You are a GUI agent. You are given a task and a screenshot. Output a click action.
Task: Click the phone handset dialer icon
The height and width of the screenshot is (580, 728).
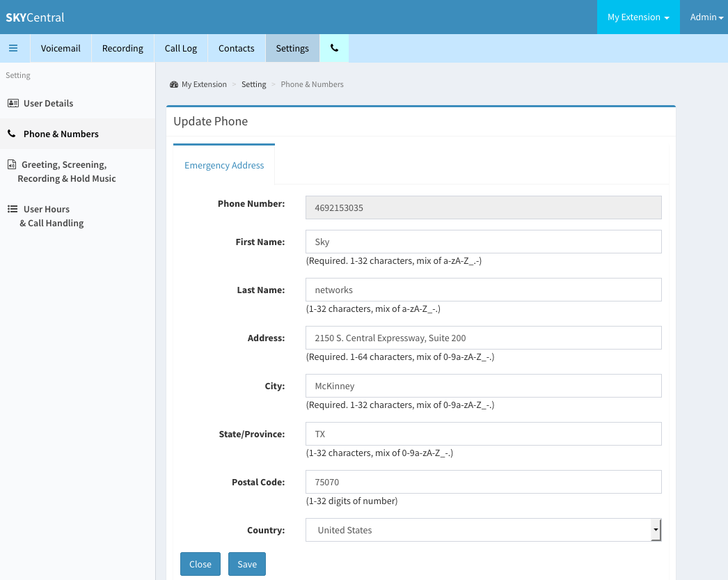point(334,48)
